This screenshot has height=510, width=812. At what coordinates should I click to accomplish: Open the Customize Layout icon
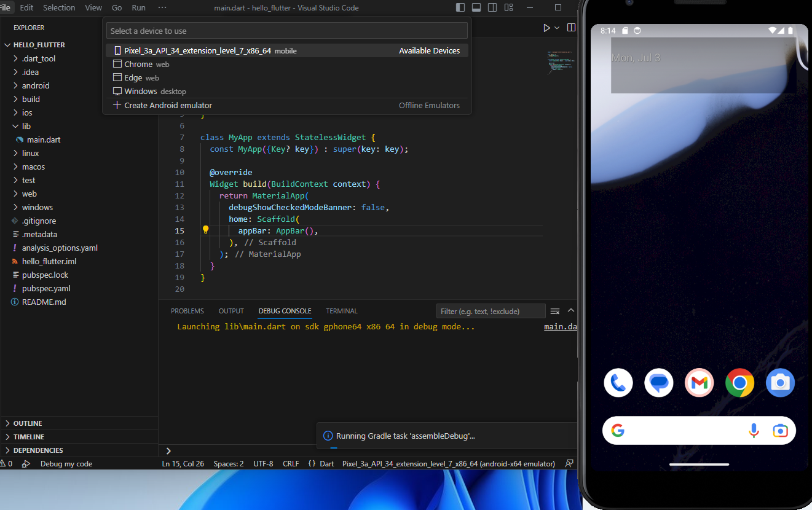coord(508,7)
